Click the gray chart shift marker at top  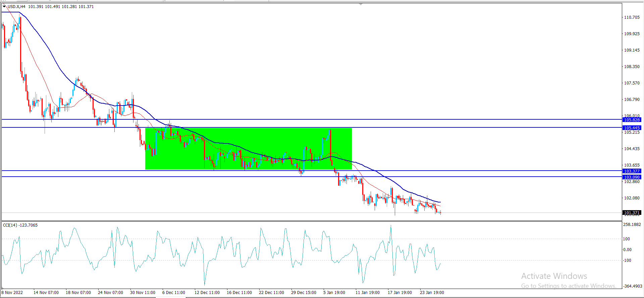[x=361, y=4]
